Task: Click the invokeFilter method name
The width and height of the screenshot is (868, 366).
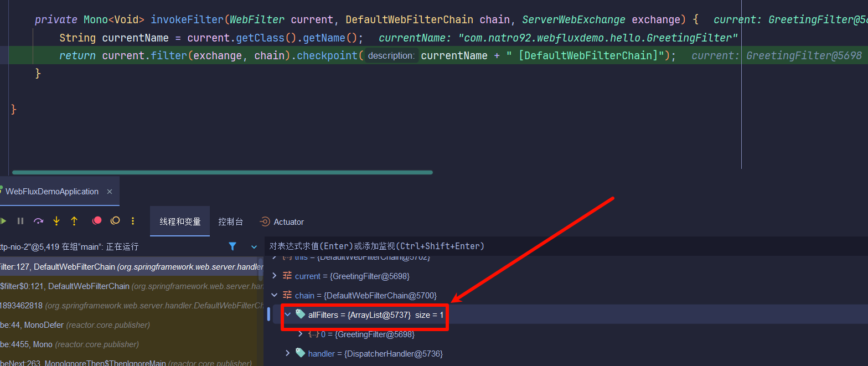Action: tap(188, 20)
